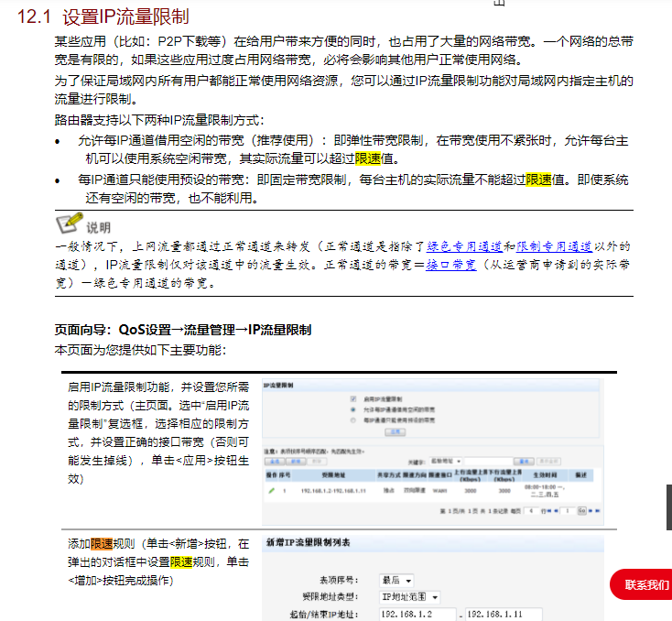The width and height of the screenshot is (672, 621).
Task: Click the 页面向导 navigation path text
Action: click(x=182, y=330)
